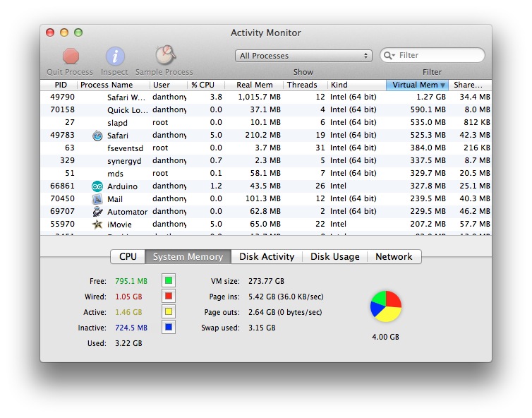This screenshot has width=532, height=418.
Task: Click the iMovie star icon in list
Action: pyautogui.click(x=97, y=225)
